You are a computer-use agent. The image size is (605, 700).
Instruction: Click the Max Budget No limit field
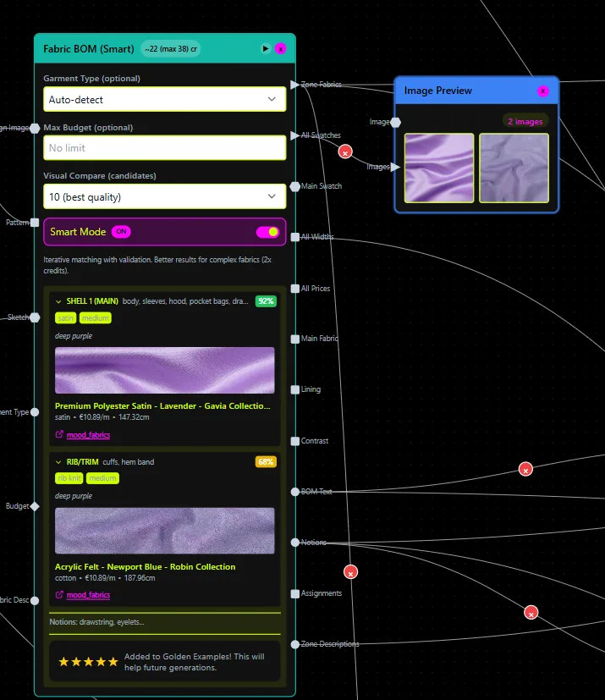165,148
